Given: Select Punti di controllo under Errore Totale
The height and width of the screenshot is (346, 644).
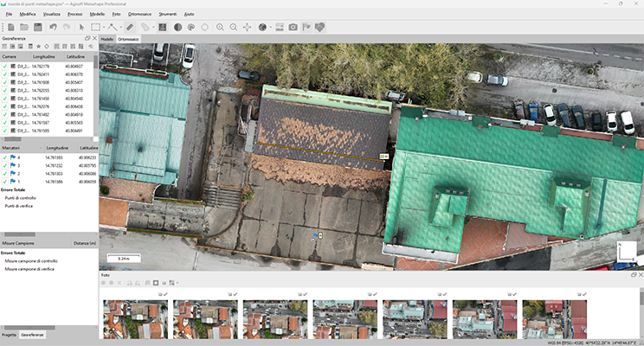Looking at the screenshot, I should tap(19, 198).
